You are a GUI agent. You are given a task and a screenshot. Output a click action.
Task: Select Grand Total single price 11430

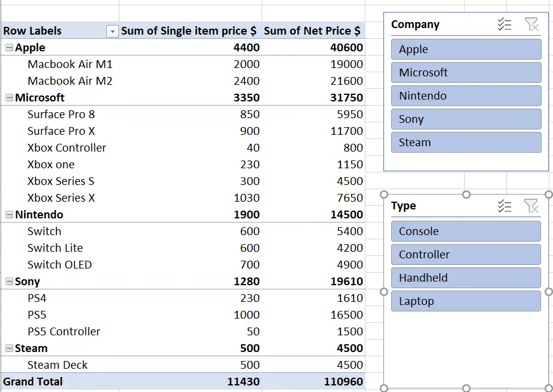(243, 382)
